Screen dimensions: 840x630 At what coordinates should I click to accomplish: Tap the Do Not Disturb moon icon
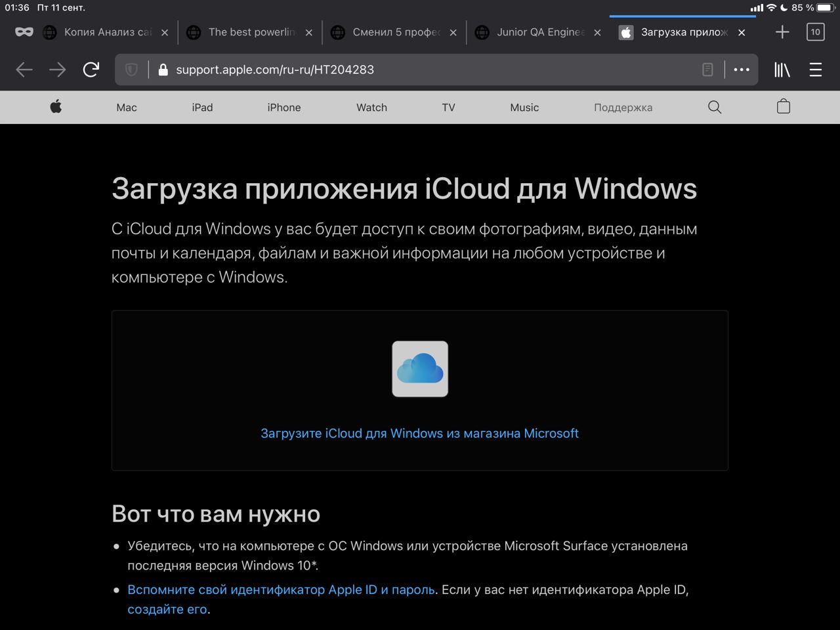(784, 8)
